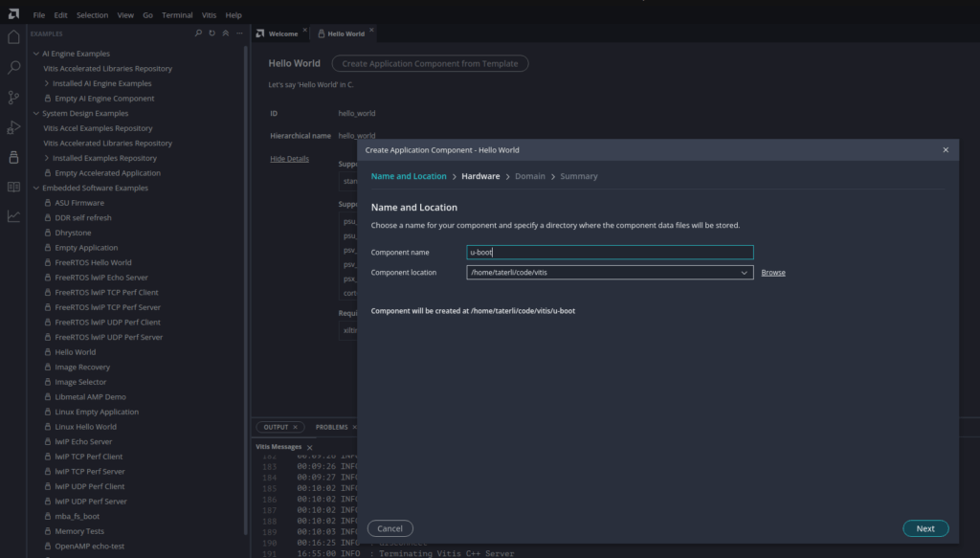This screenshot has width=980, height=558.
Task: Open the Examples view in activity bar
Action: pyautogui.click(x=13, y=158)
